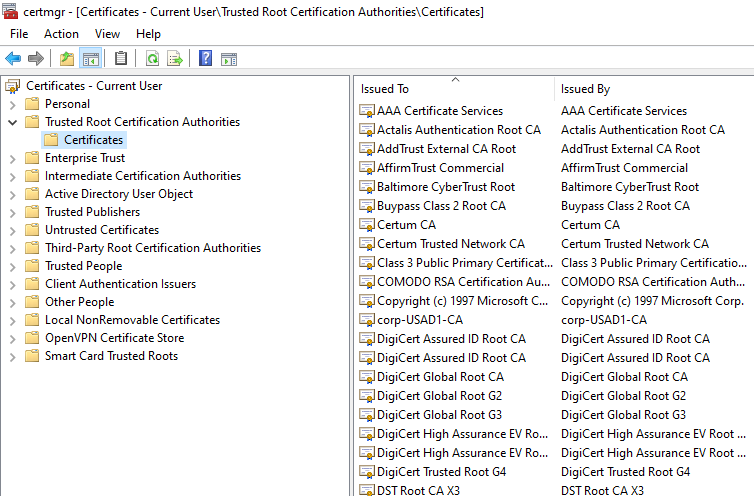Click the DST Root CA X3 certificate icon
754x496 pixels.
point(367,490)
